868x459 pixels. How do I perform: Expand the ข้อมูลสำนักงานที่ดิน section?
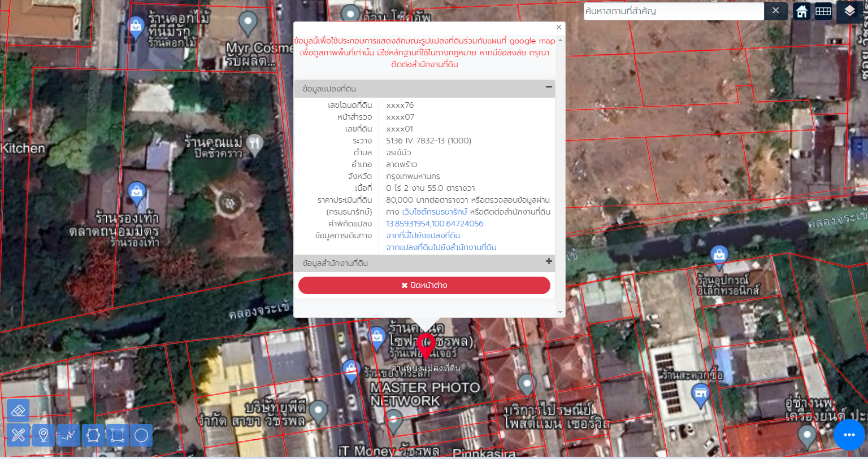coord(548,261)
